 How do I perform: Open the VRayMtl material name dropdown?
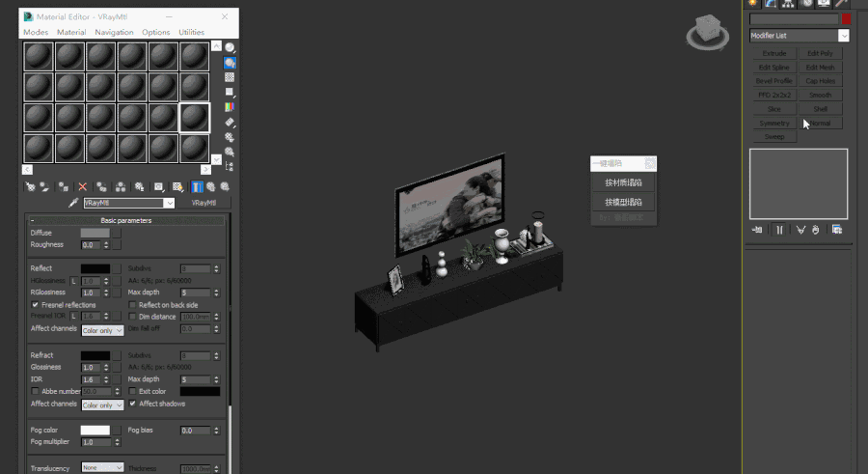(170, 204)
